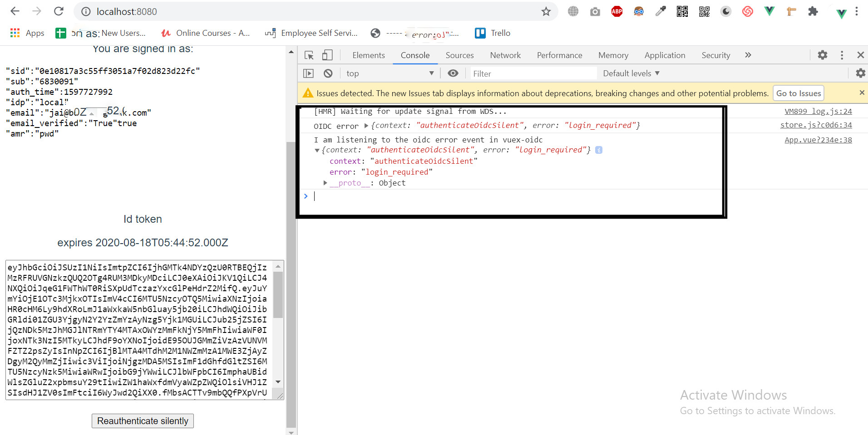Show the console sidebar
The width and height of the screenshot is (868, 435).
[308, 73]
